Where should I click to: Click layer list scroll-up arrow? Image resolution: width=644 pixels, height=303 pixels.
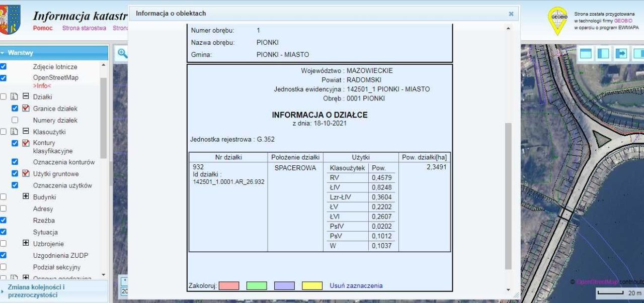pos(104,65)
